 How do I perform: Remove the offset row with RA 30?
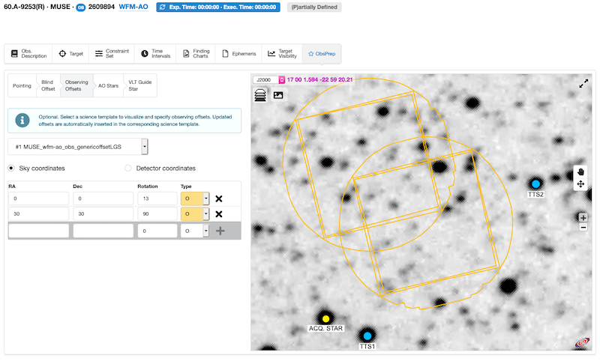(219, 214)
